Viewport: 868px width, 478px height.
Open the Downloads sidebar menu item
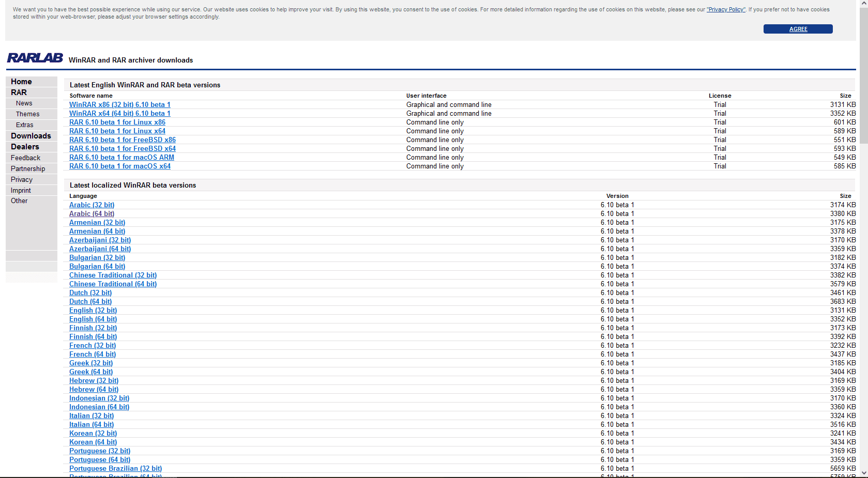(31, 136)
